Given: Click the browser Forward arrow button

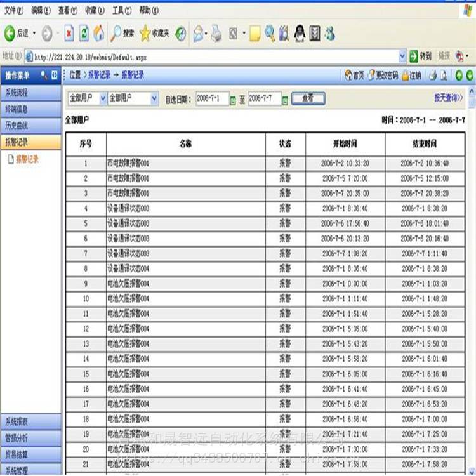Looking at the screenshot, I should coord(47,33).
